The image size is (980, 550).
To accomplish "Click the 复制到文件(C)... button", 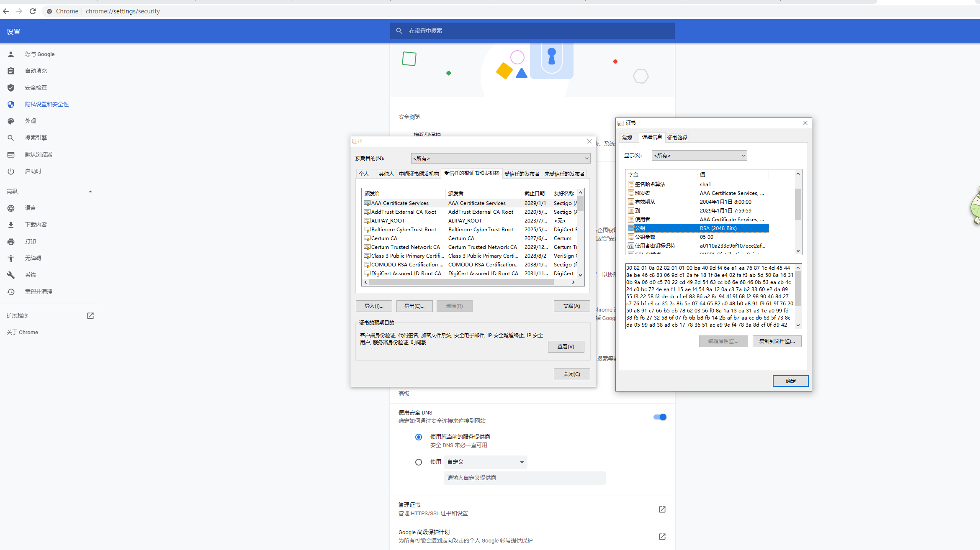I will (x=777, y=341).
